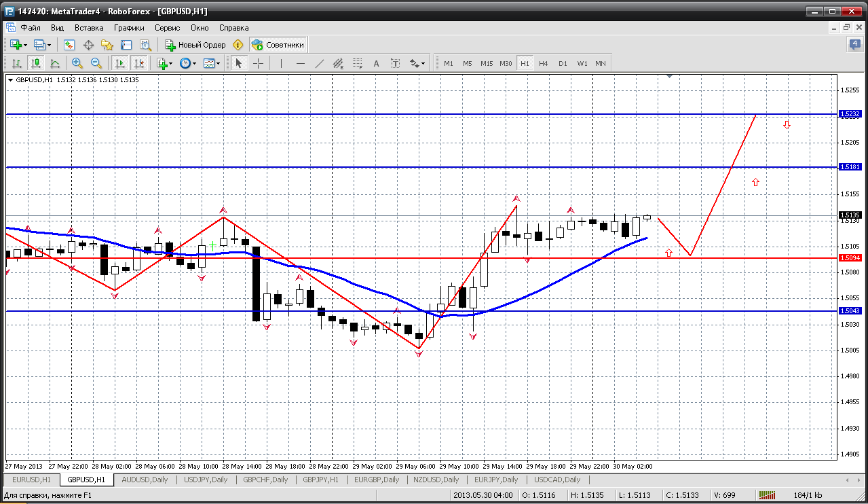Switch to D1 timeframe
Screen dimensions: 868x504
pos(563,63)
